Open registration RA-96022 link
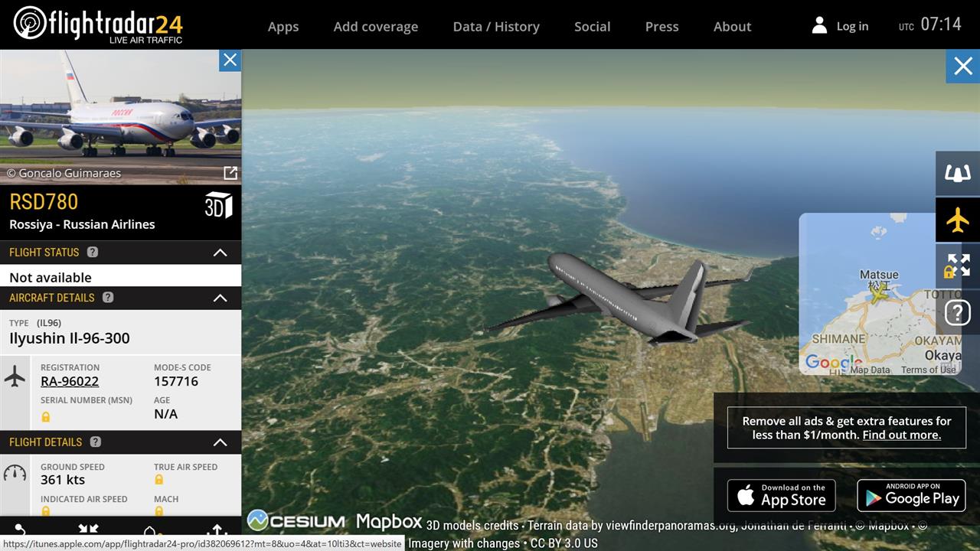 70,381
